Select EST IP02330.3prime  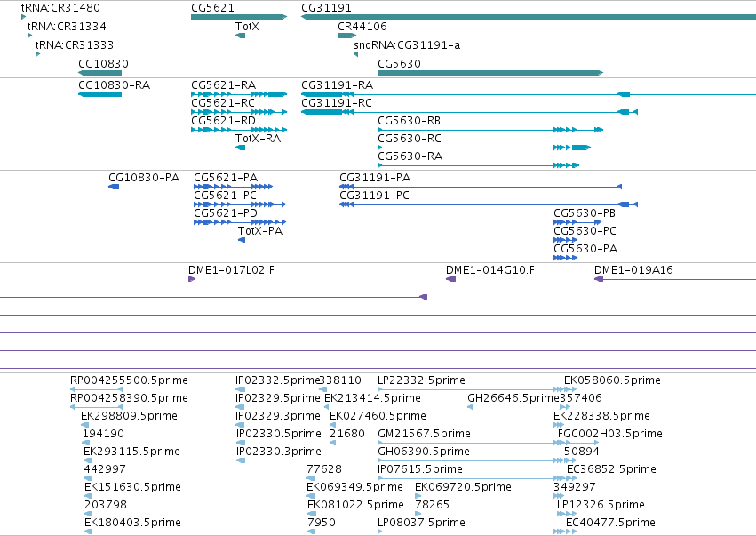click(241, 461)
